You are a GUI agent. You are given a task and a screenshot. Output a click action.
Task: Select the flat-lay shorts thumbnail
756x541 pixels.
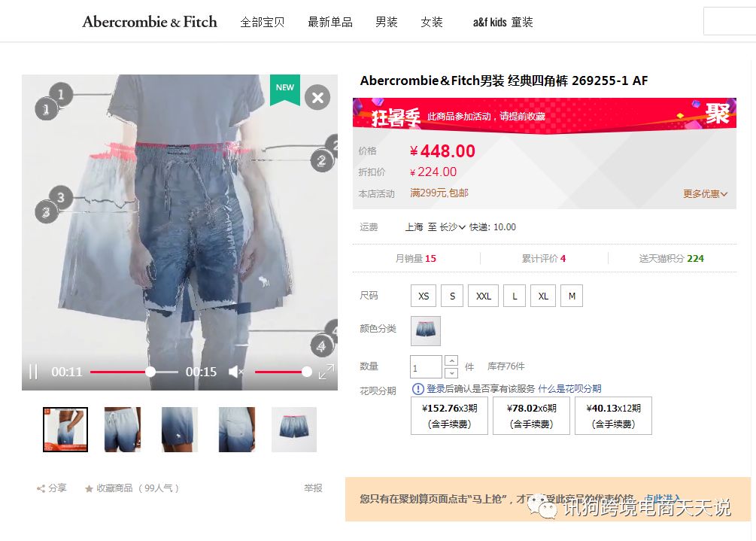[294, 430]
